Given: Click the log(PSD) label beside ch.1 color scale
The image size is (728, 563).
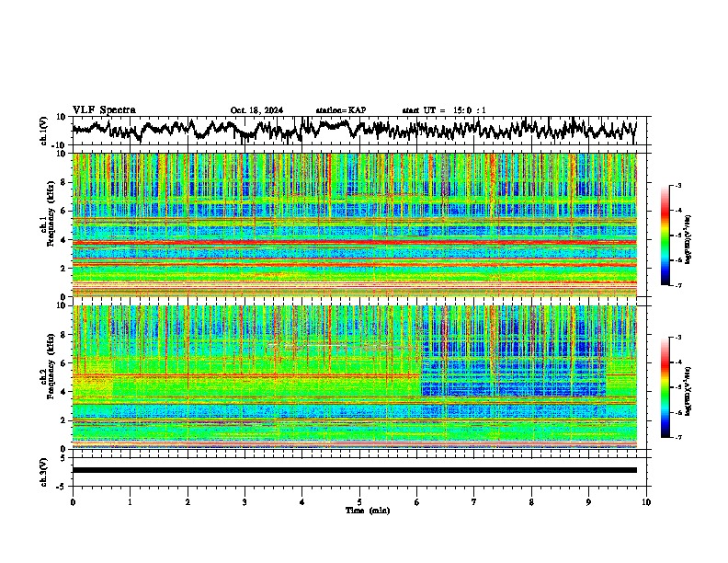Looking at the screenshot, I should [688, 239].
